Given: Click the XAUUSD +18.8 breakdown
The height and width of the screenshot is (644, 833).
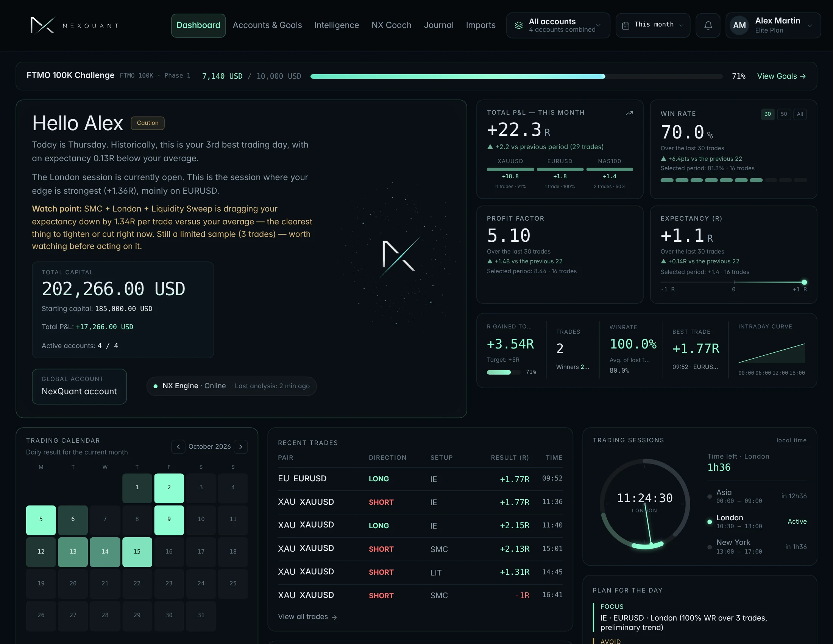Looking at the screenshot, I should (510, 174).
